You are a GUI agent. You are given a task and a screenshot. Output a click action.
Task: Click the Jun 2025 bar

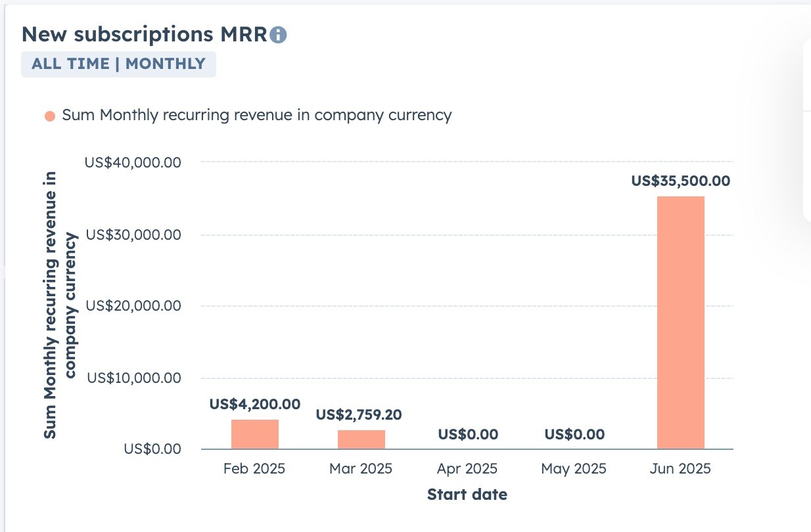point(680,322)
